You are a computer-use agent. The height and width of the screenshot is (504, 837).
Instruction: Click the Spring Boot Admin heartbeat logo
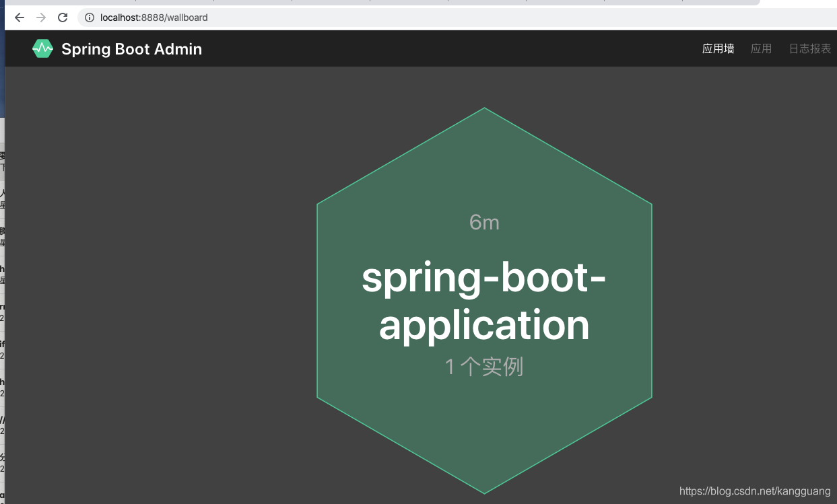pos(42,48)
